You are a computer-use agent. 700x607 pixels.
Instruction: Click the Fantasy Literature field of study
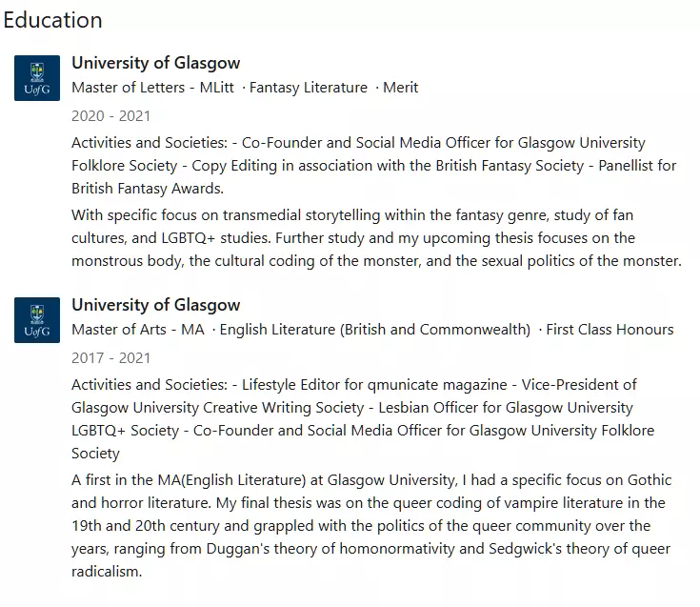click(x=308, y=88)
